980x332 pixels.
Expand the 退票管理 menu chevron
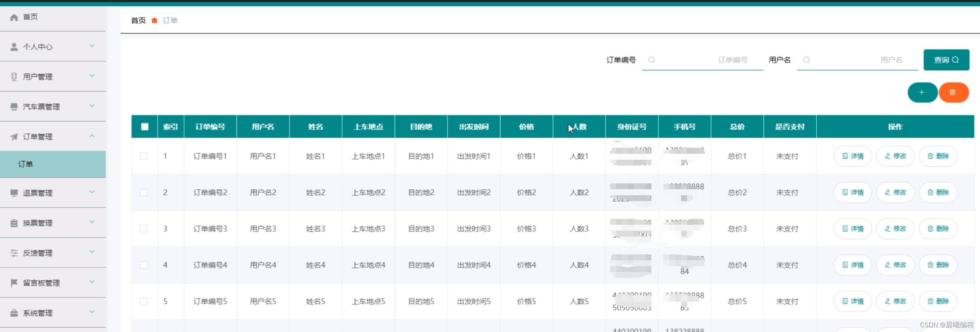click(x=92, y=192)
